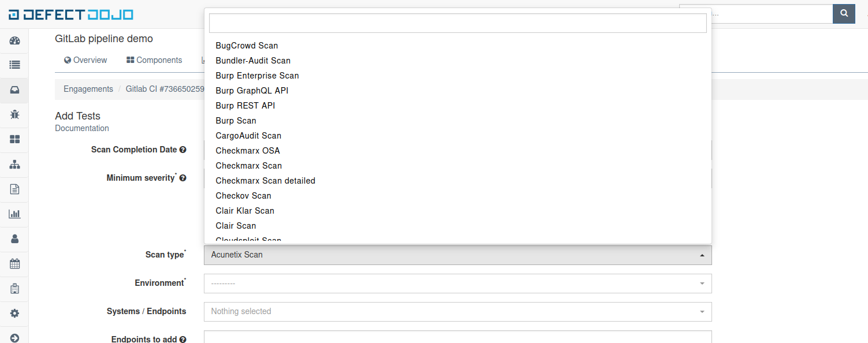Open Products via the inbox sidebar icon
The width and height of the screenshot is (868, 343).
pos(14,90)
